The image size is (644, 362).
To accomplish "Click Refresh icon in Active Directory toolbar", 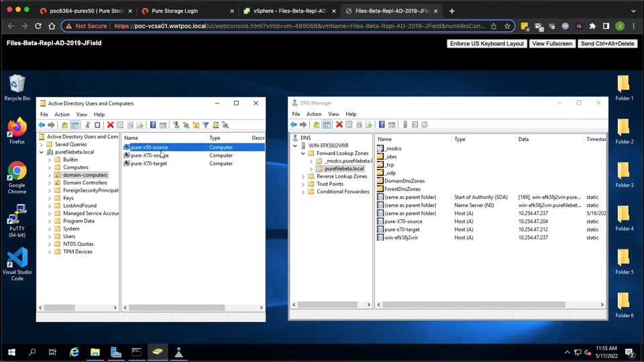I will pyautogui.click(x=130, y=125).
